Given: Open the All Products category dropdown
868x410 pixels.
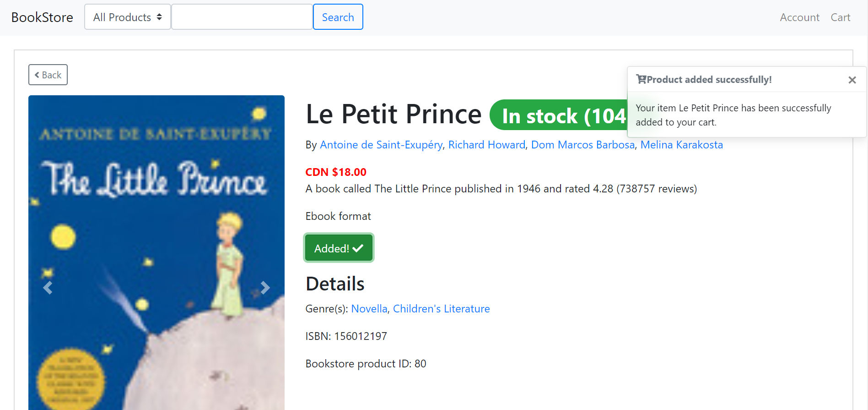Looking at the screenshot, I should tap(128, 17).
